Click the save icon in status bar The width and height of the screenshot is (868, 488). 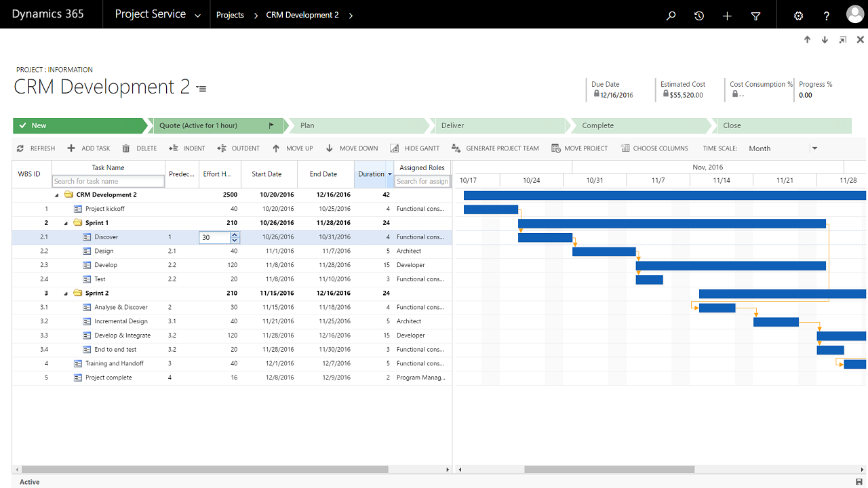coord(859,482)
